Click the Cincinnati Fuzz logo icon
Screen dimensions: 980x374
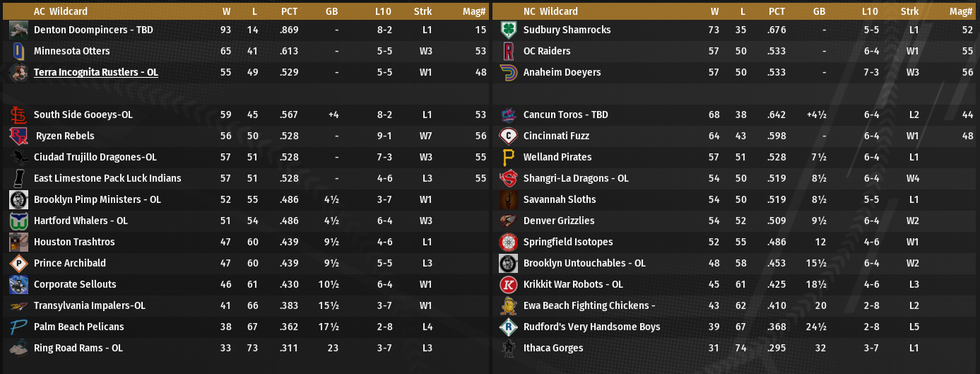508,136
